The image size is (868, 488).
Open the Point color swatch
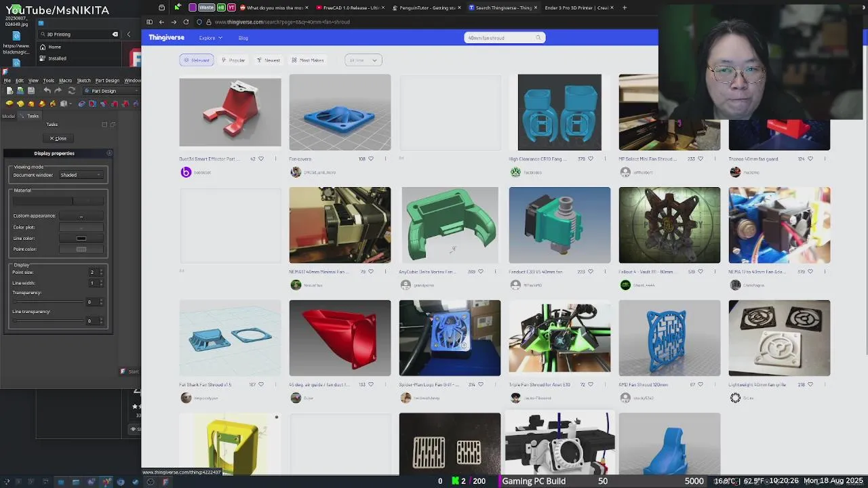tap(81, 249)
